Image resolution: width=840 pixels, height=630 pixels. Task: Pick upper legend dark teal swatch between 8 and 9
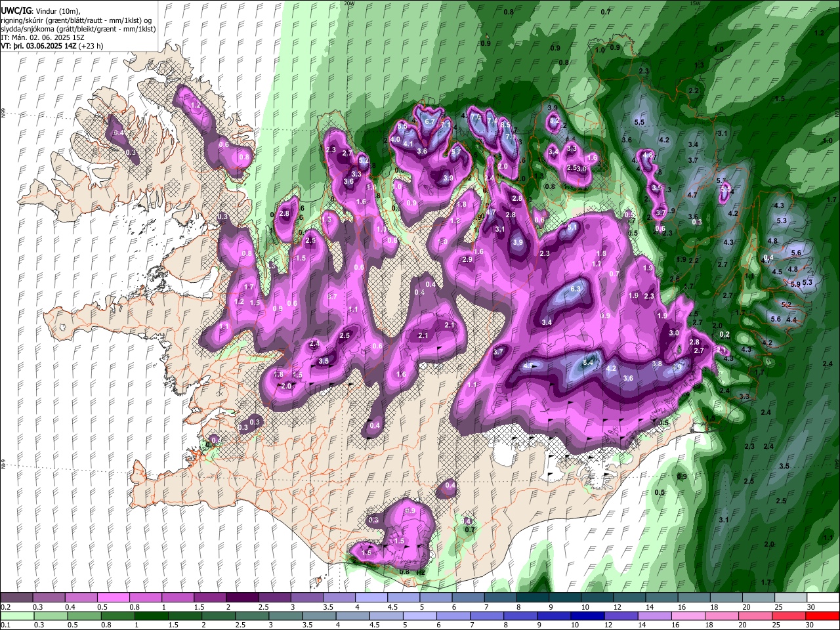coord(532,598)
